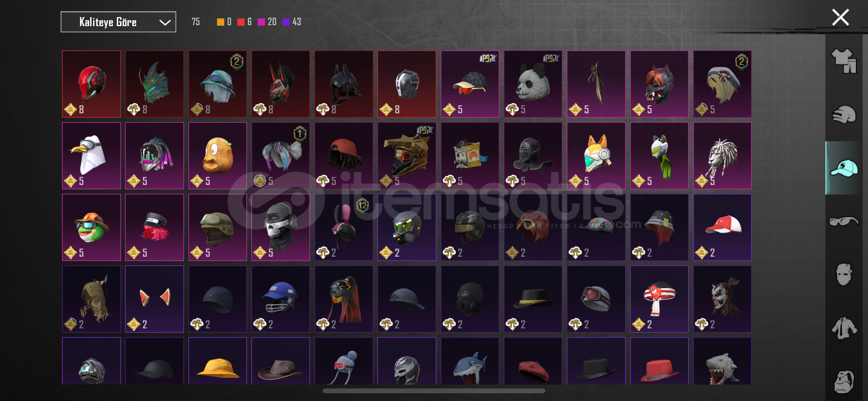Filter by the orange rarity square
Viewport: 868px width, 401px height.
pos(220,22)
